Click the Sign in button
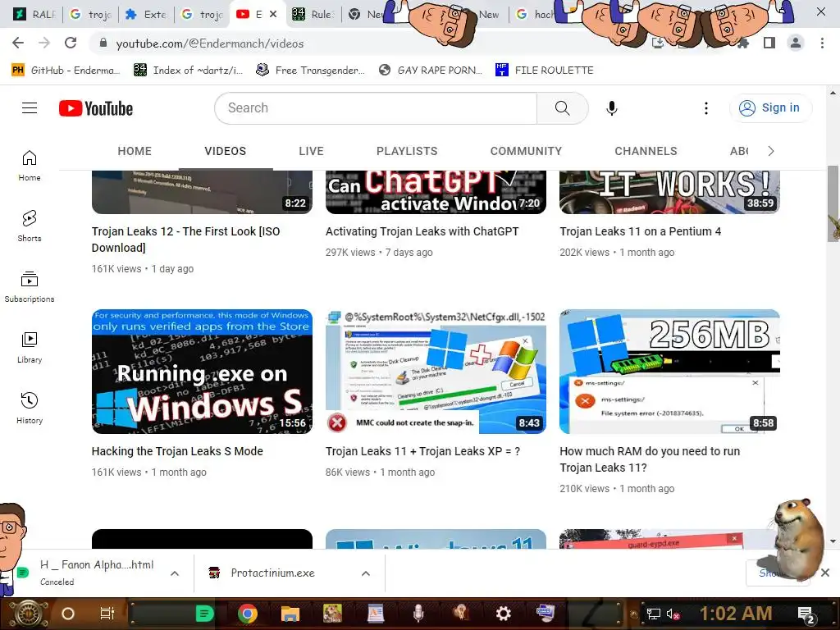Image resolution: width=840 pixels, height=630 pixels. (769, 108)
